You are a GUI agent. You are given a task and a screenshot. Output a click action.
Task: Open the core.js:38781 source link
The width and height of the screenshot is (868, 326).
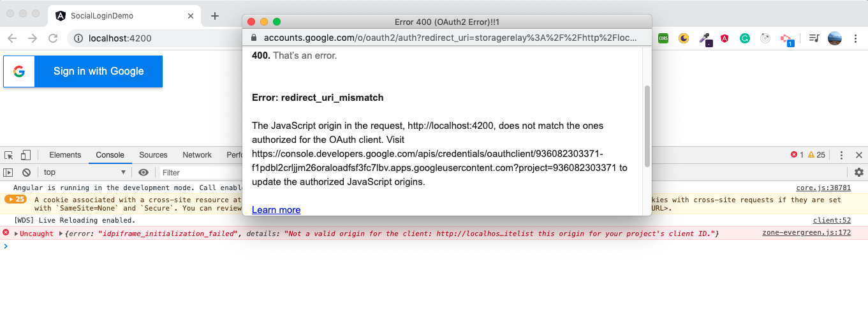point(823,188)
